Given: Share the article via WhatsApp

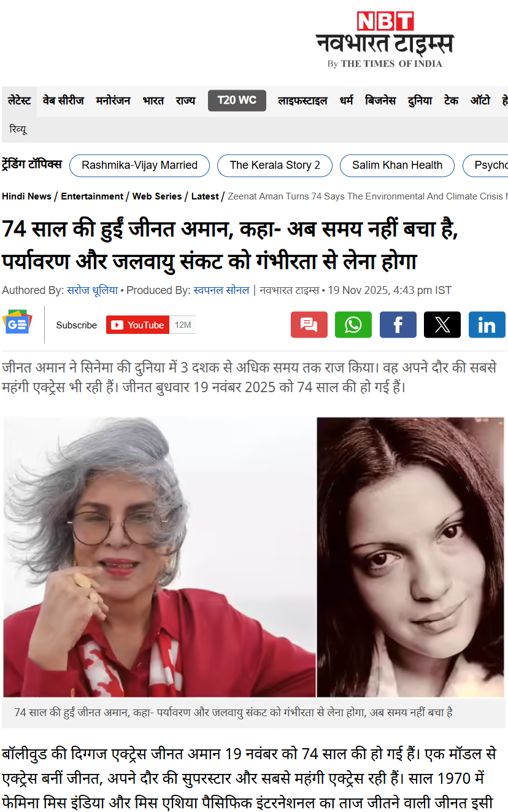Looking at the screenshot, I should pyautogui.click(x=353, y=325).
